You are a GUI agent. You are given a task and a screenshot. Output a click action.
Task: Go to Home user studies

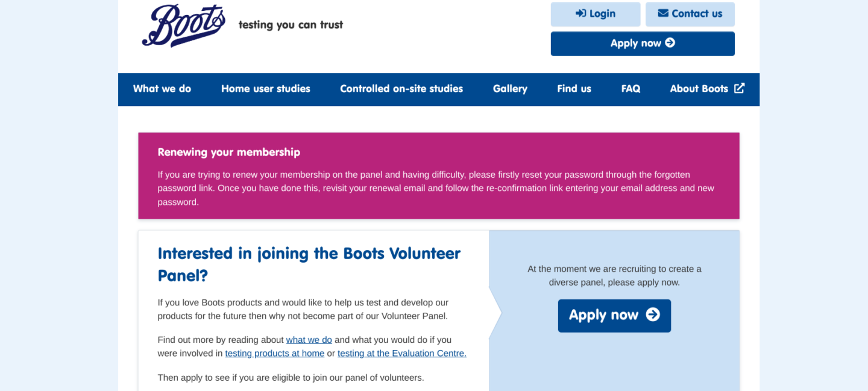tap(266, 89)
